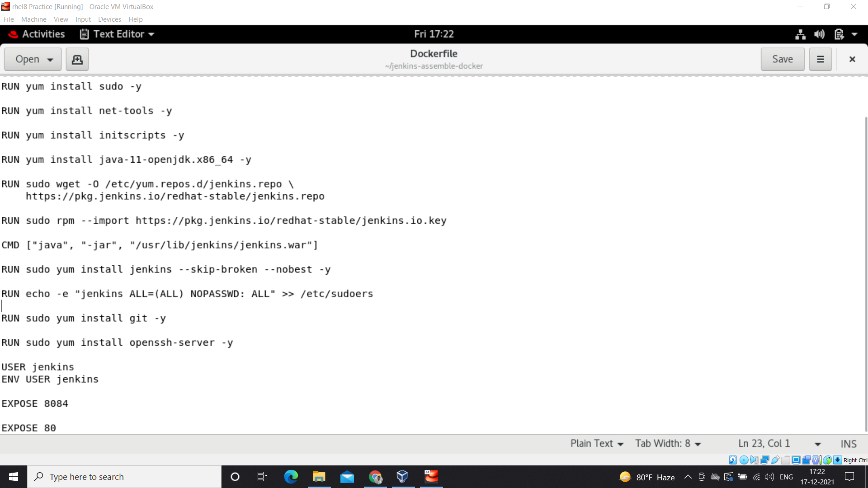Open the Tab Width: 8 dropdown
The image size is (868, 488).
point(668,443)
